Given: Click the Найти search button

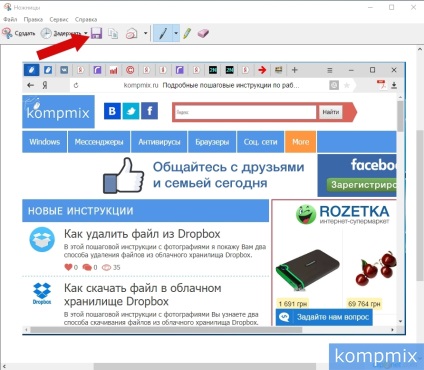Looking at the screenshot, I should tap(331, 112).
